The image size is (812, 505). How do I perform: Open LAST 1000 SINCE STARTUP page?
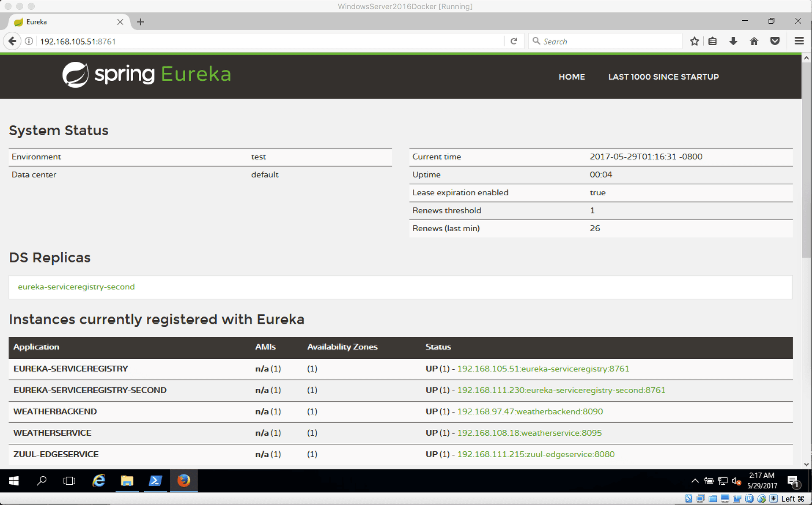pos(663,77)
